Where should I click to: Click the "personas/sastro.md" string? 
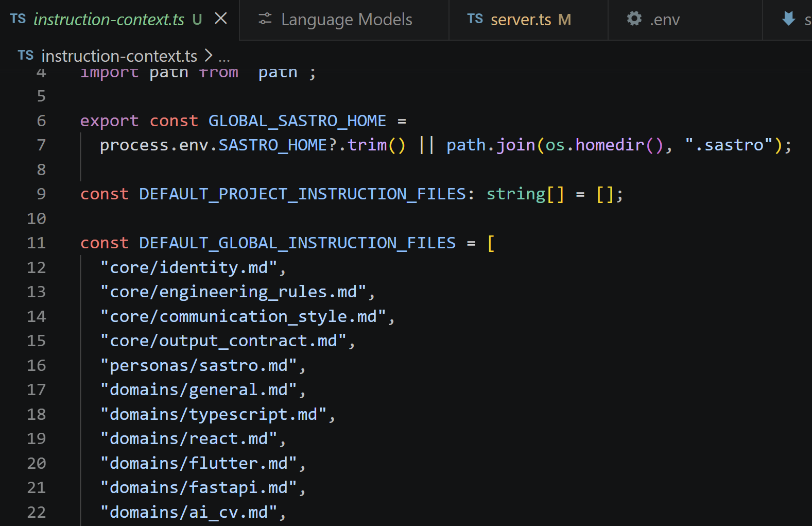[199, 365]
